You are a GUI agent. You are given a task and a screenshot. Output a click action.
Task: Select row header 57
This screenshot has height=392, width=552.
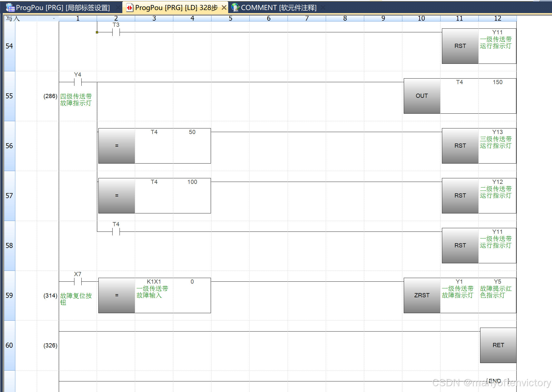pos(9,196)
